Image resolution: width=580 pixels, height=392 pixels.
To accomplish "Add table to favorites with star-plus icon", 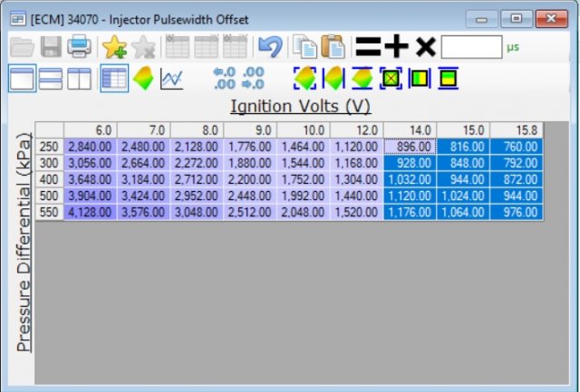I will pos(113,47).
